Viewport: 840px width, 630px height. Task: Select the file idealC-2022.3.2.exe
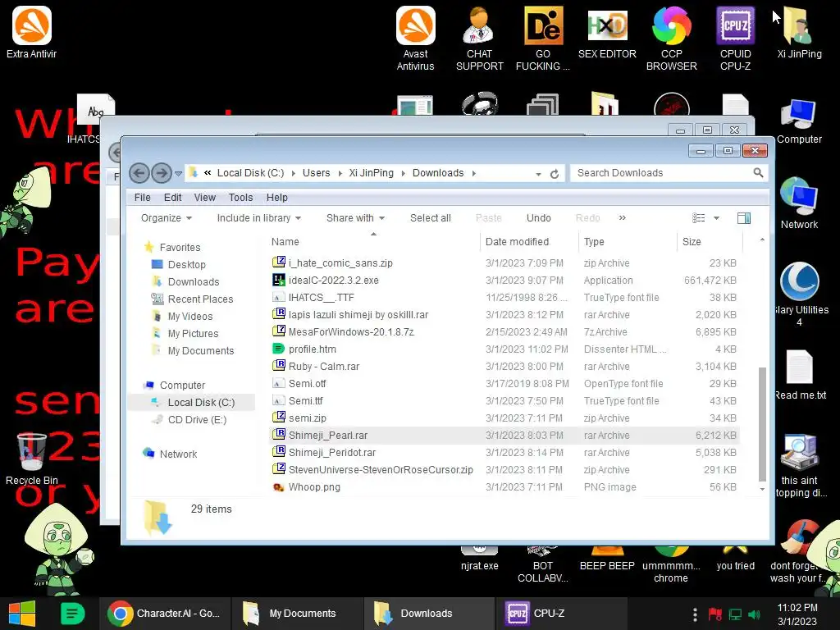(504, 281)
